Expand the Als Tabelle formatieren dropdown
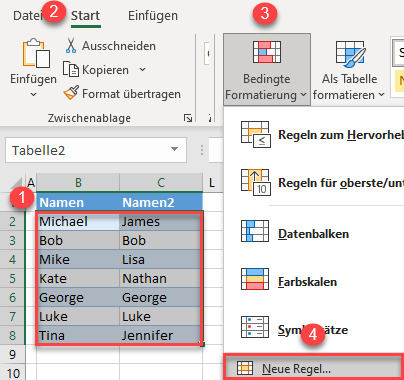Screen dimensions: 404x380 pyautogui.click(x=382, y=95)
